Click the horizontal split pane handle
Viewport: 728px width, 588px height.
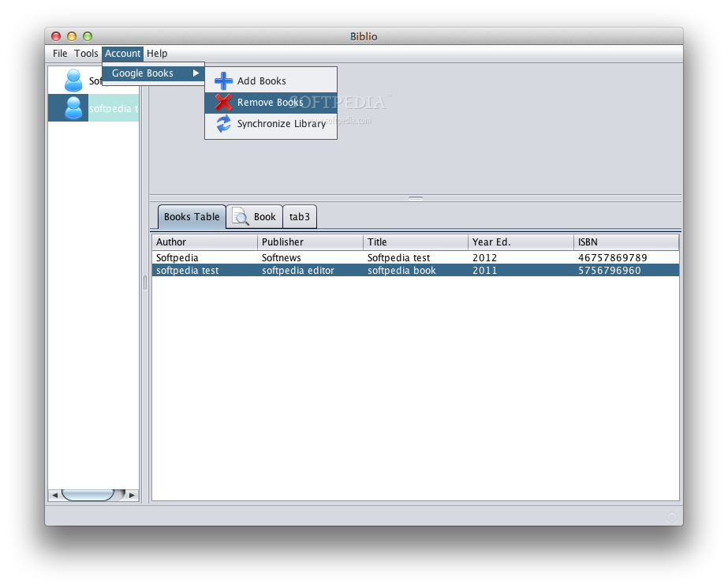416,198
